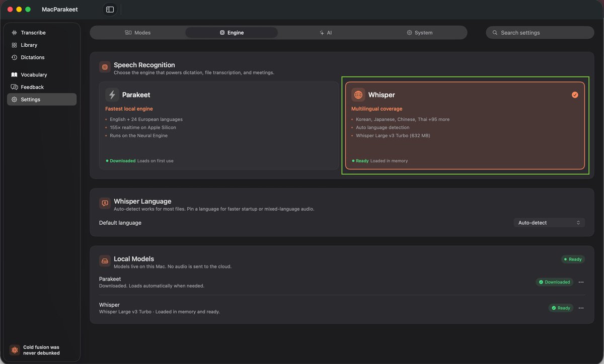
Task: Click the Whisper Language section icon
Action: pyautogui.click(x=105, y=203)
